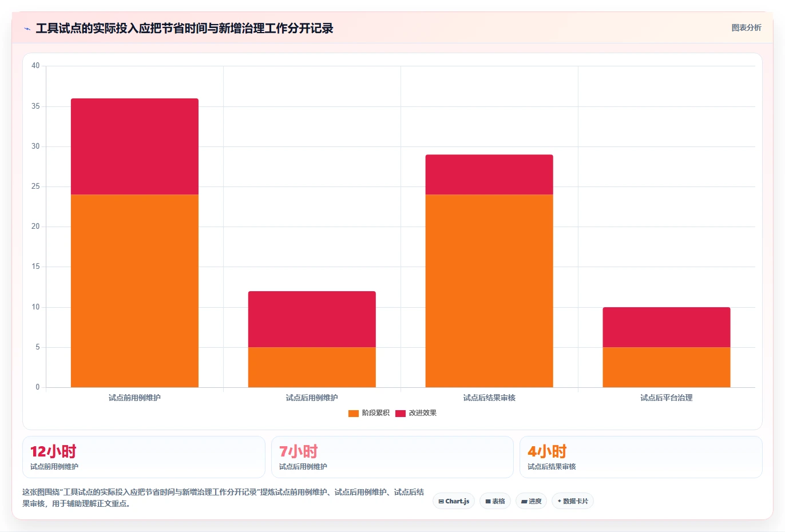
Task: Click the 表格 tag
Action: click(495, 501)
